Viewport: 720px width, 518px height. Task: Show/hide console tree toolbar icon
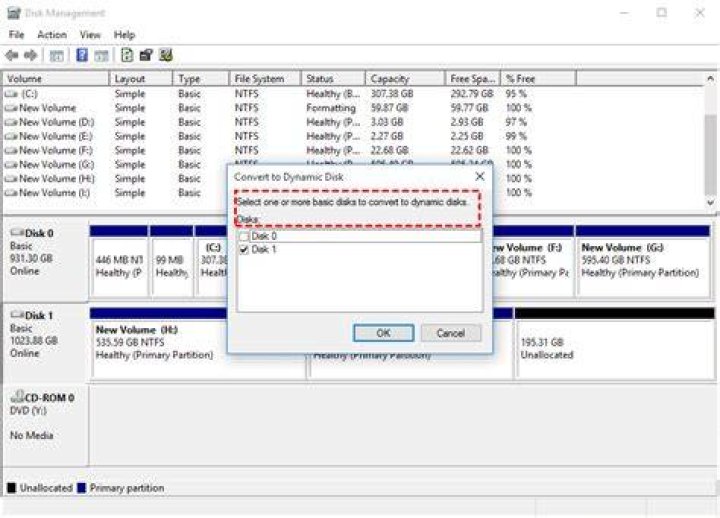56,56
